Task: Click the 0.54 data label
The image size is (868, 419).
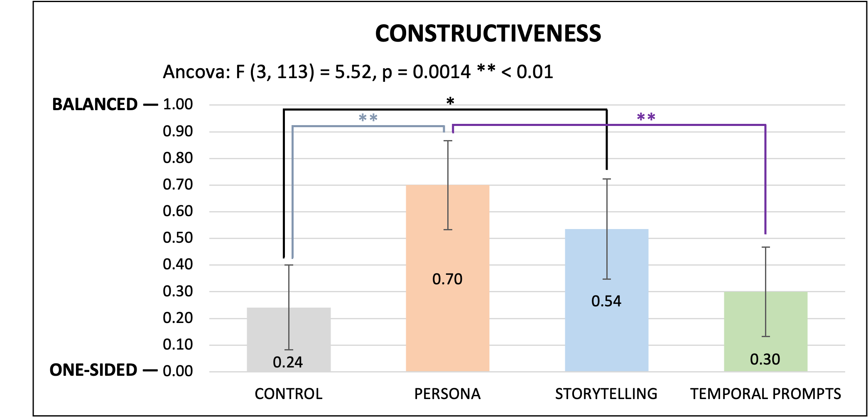Action: 606,301
